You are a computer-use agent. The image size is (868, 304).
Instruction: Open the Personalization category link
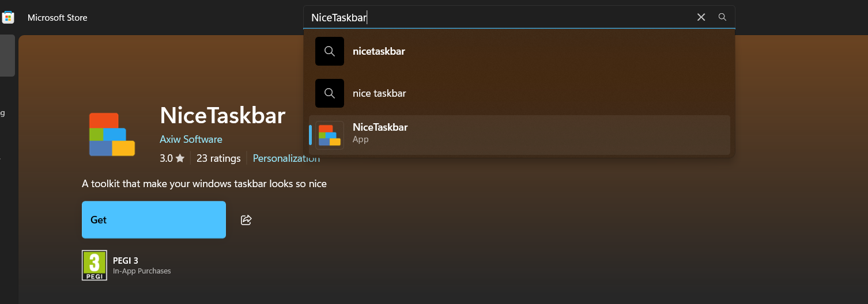point(286,158)
